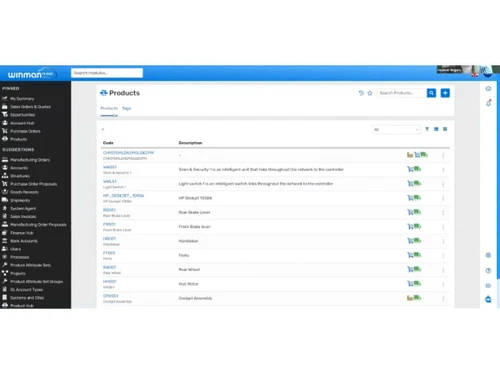Open Product Attribute Sets in sidebar
Image resolution: width=500 pixels, height=375 pixels.
click(30, 265)
